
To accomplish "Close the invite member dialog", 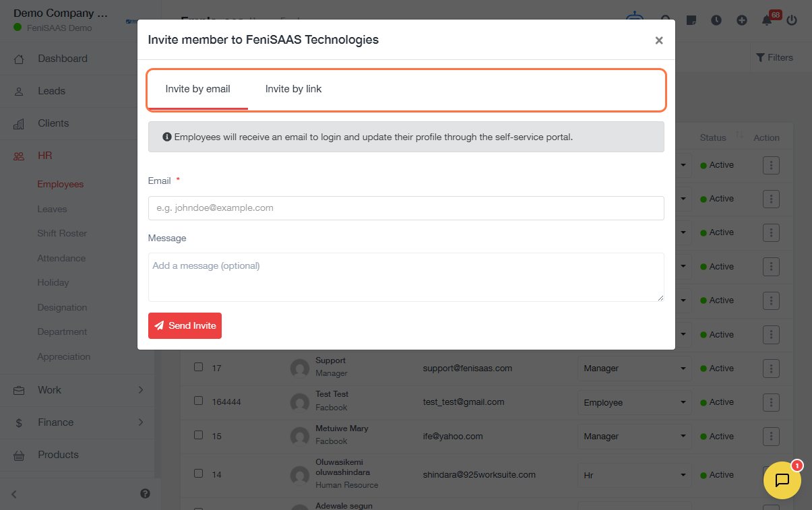I will tap(659, 40).
